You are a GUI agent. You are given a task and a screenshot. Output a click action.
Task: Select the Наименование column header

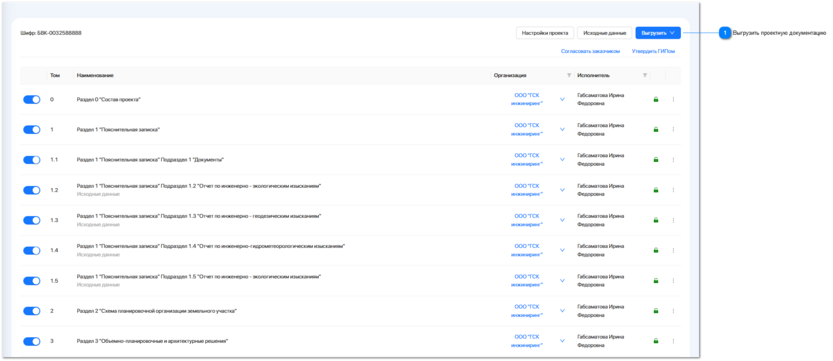tap(95, 75)
